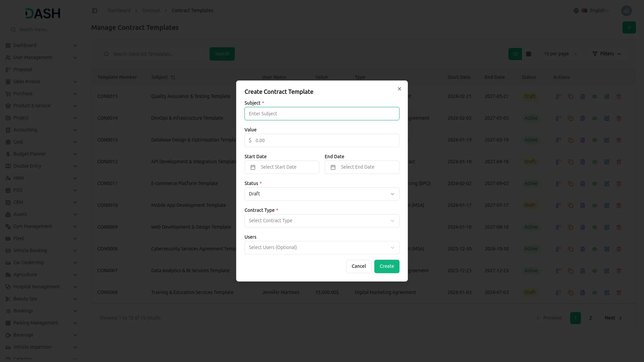Collapse the sidebar using the panel icon

point(95,10)
